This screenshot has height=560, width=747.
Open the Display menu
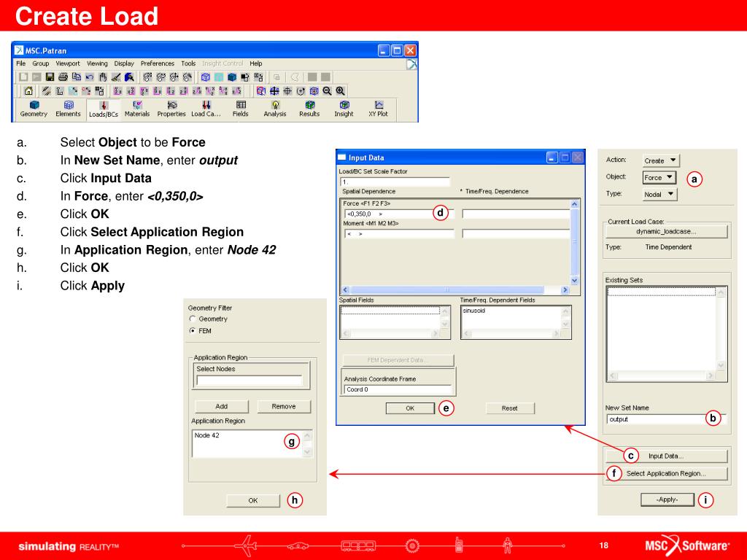click(124, 63)
